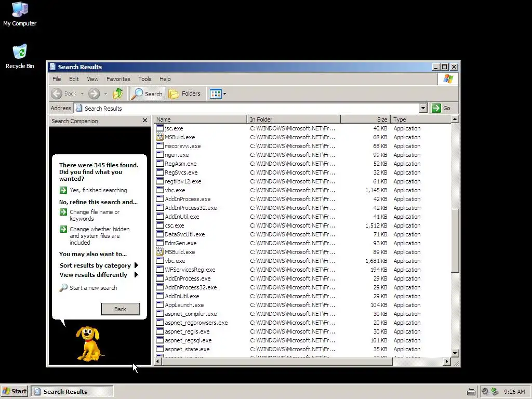Click the horizontal scrollbar right arrow
Image resolution: width=532 pixels, height=399 pixels.
tap(447, 362)
